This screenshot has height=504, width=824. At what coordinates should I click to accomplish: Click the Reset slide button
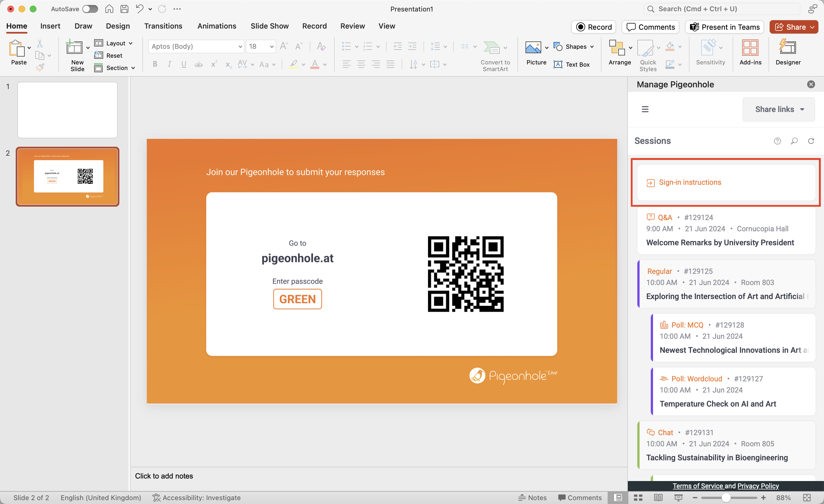(108, 55)
